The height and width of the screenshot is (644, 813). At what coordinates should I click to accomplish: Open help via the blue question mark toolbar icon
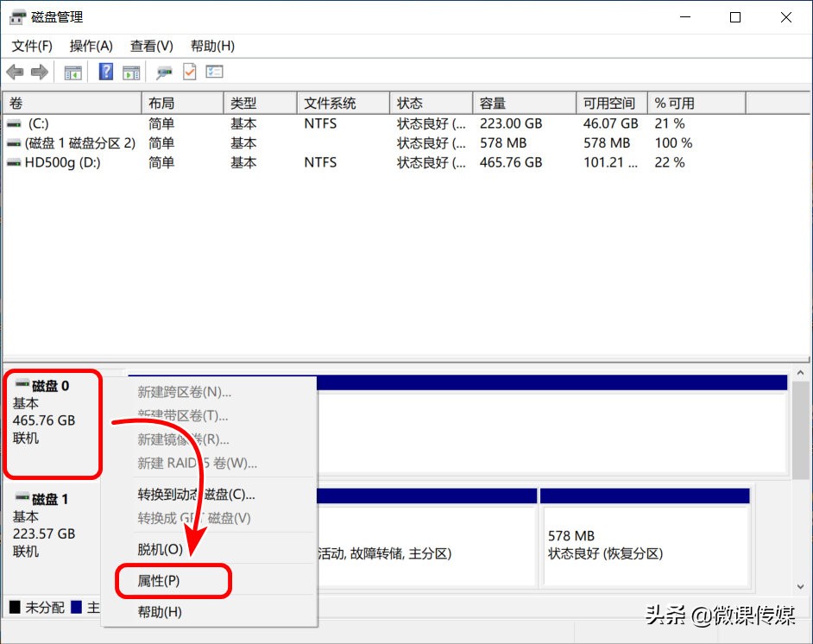104,72
